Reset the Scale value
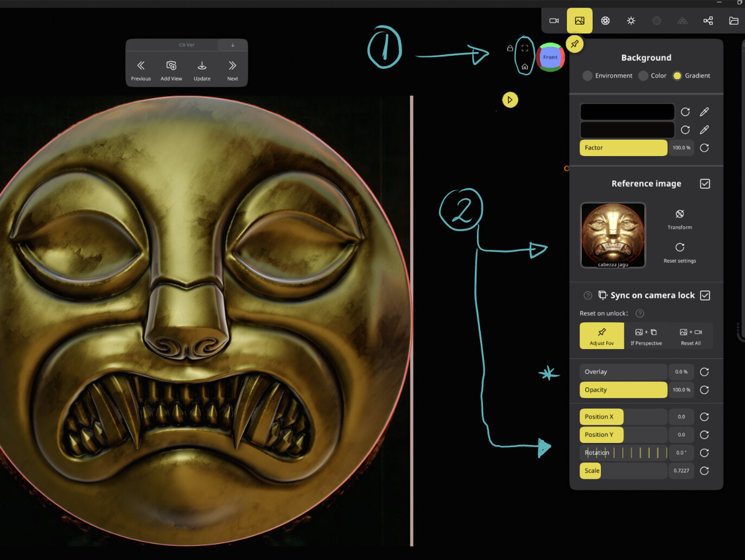745x560 pixels. click(704, 470)
